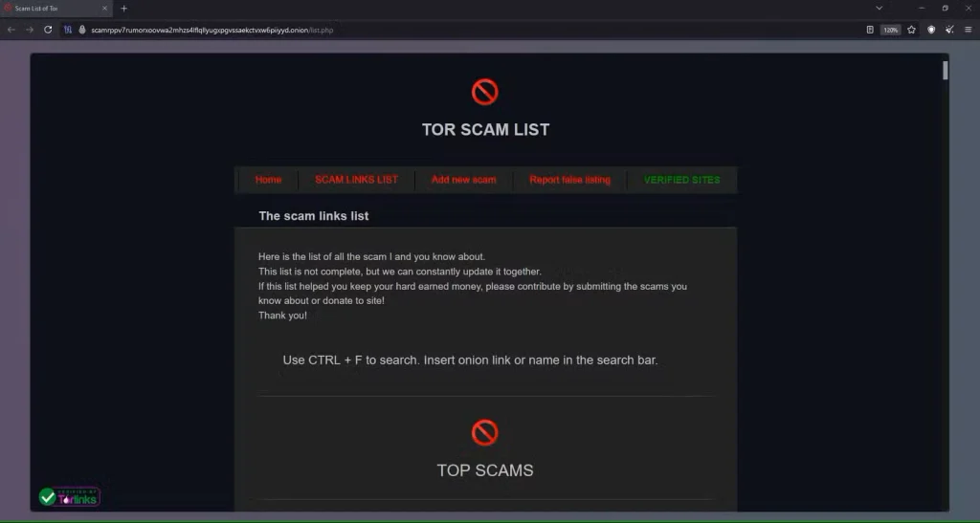Image resolution: width=980 pixels, height=523 pixels.
Task: Toggle reader view icon in address bar
Action: point(870,30)
